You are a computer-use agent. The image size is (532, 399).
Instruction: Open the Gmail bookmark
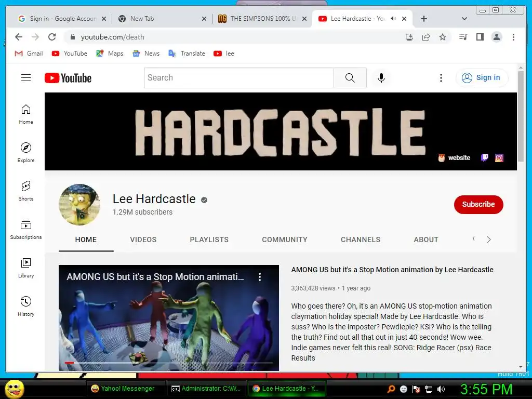point(29,54)
